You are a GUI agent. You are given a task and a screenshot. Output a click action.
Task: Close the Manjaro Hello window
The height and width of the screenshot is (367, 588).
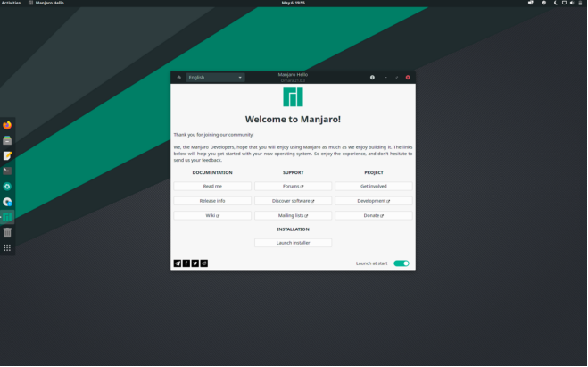tap(408, 78)
